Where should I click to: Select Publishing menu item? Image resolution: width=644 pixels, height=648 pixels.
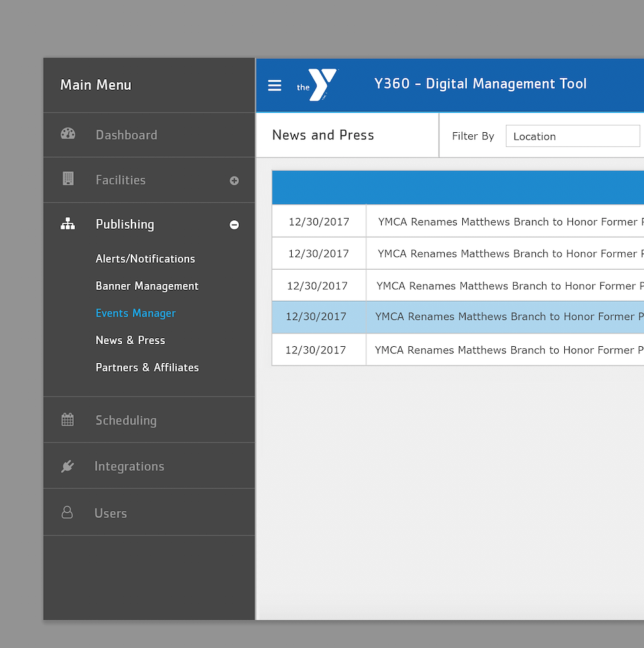[149, 224]
